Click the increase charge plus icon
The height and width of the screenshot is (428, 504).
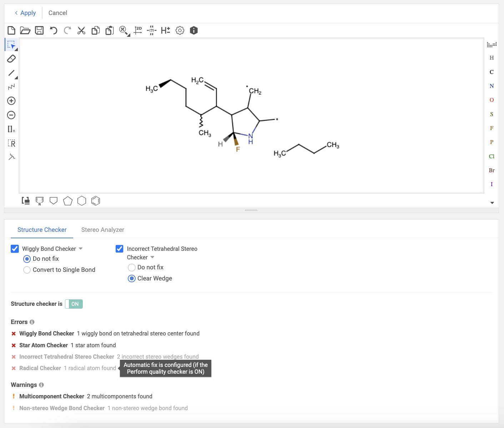[11, 101]
